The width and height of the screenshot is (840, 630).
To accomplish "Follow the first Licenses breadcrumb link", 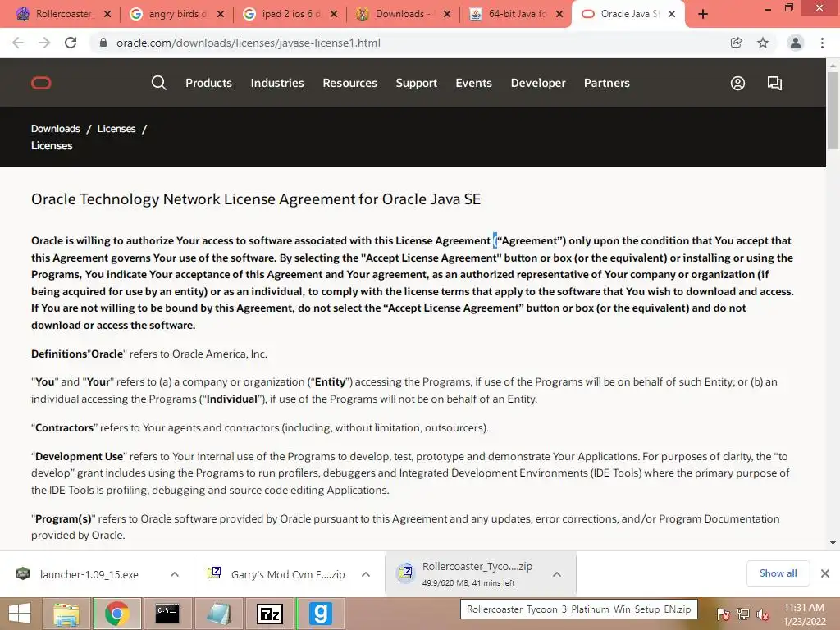I will 116,129.
